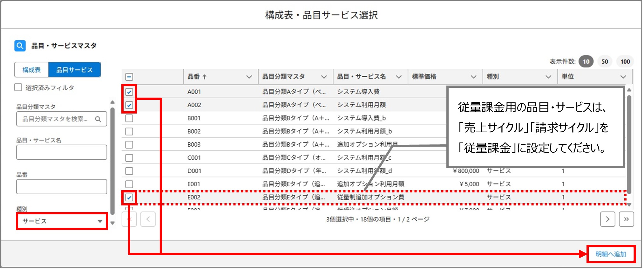Click the D001 cell
The width and height of the screenshot is (644, 270).
tap(194, 171)
